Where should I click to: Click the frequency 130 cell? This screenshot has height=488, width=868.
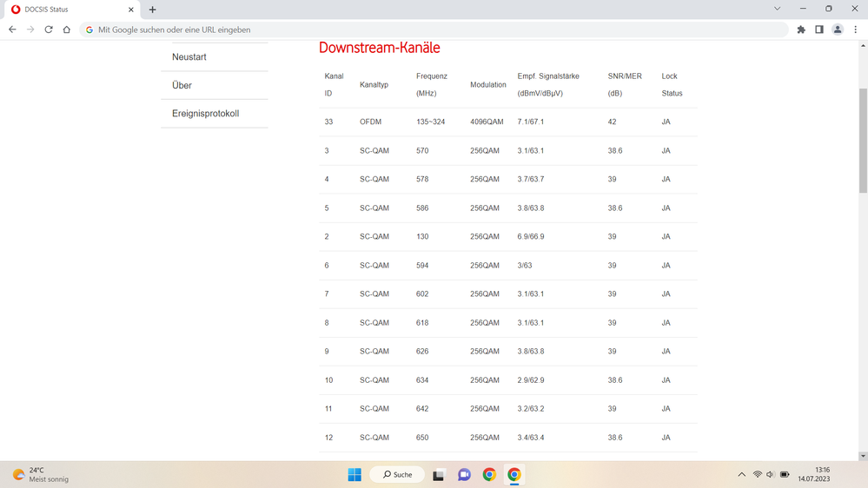(x=422, y=236)
